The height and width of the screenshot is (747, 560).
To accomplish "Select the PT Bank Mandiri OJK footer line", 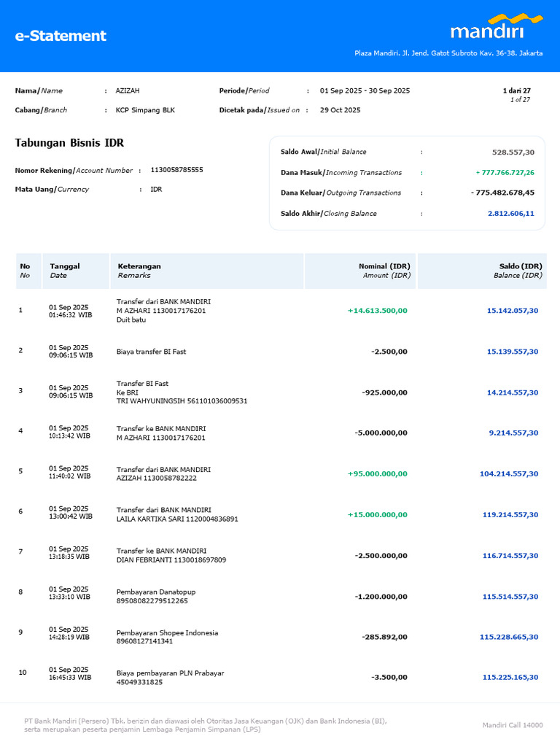I will click(205, 721).
